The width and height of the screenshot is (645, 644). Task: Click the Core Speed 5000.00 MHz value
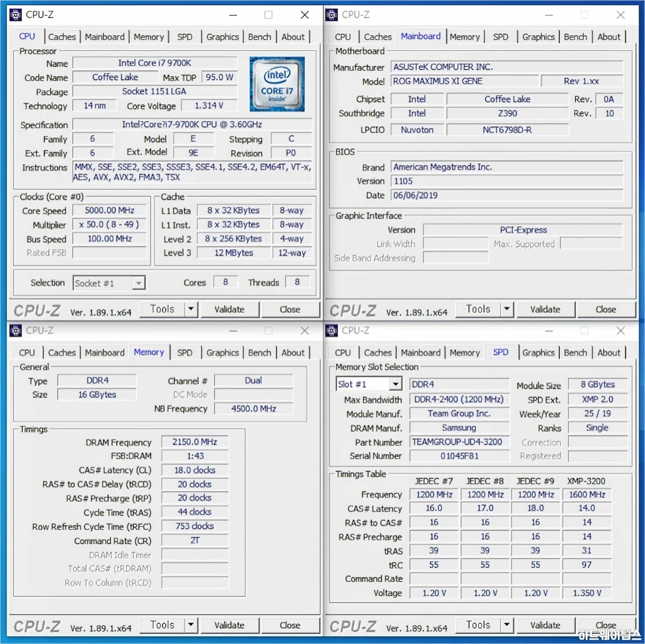(110, 210)
